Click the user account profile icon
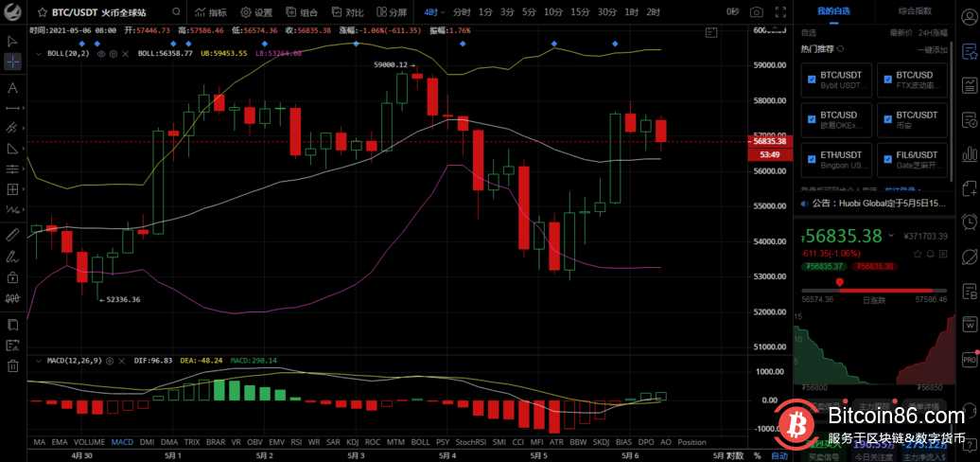Screen dimensions: 980x462 (969, 13)
